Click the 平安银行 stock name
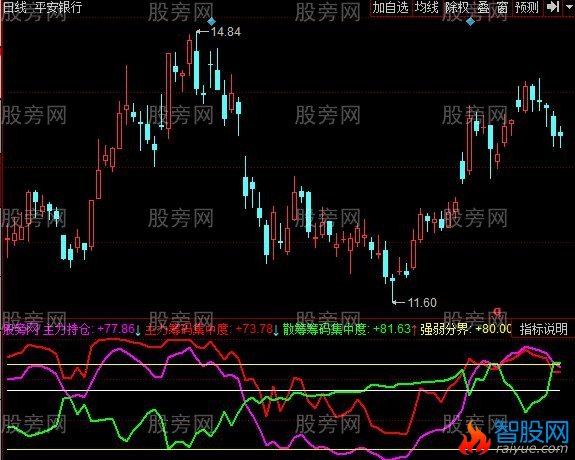The image size is (575, 460). tap(58, 7)
